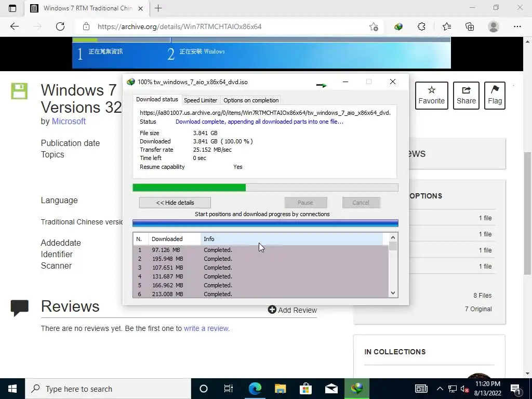
Task: Open Mail app from taskbar
Action: (331, 389)
